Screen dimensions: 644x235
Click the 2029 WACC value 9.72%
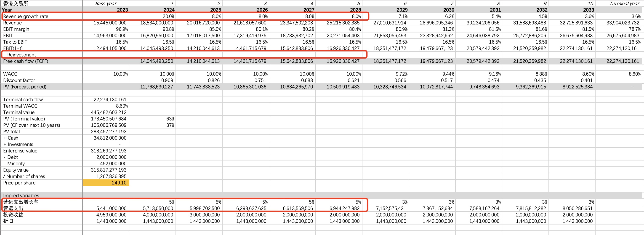pos(401,74)
